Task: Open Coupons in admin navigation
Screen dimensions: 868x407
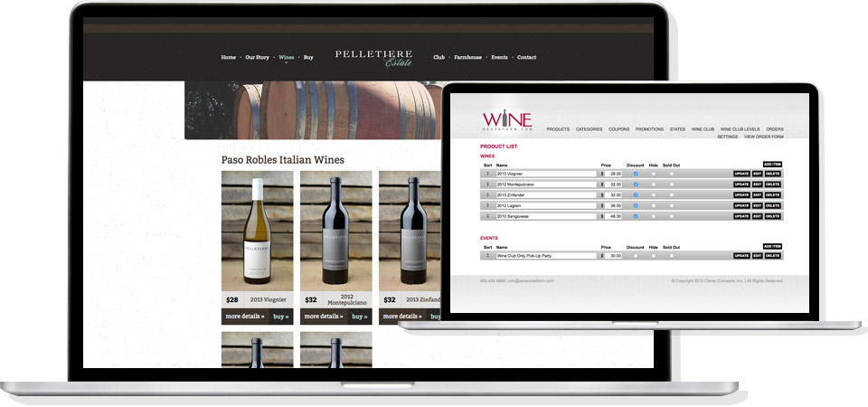Action: [x=618, y=129]
